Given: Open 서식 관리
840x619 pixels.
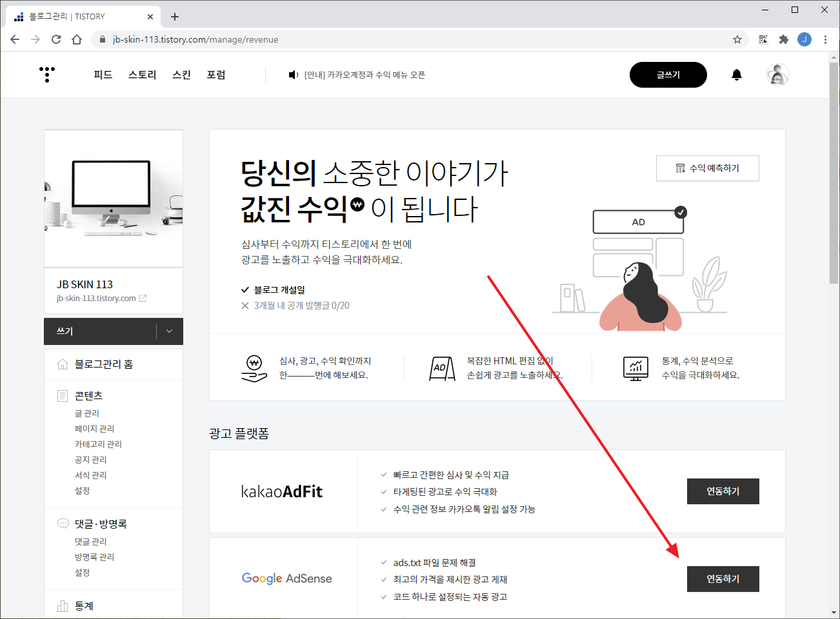Looking at the screenshot, I should click(x=91, y=475).
